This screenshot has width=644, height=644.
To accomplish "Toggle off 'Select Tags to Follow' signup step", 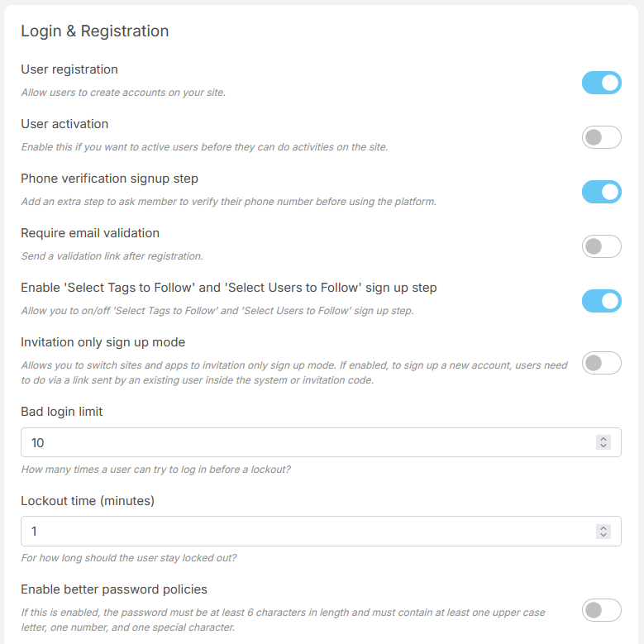I will tap(601, 301).
